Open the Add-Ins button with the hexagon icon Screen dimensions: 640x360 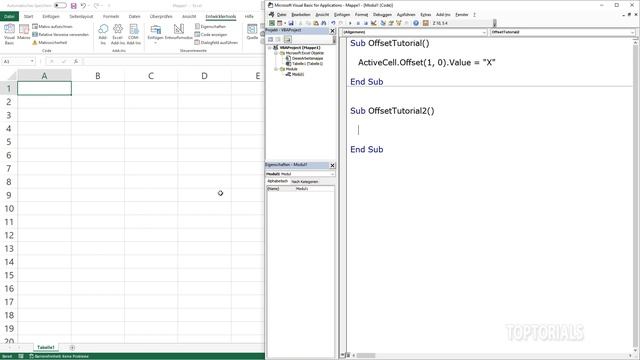(x=103, y=34)
